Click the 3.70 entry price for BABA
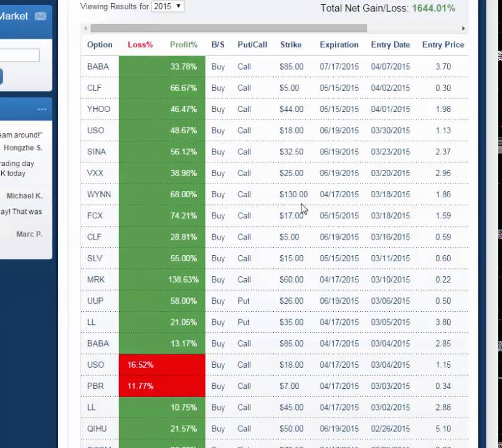This screenshot has width=502, height=448. tap(443, 67)
